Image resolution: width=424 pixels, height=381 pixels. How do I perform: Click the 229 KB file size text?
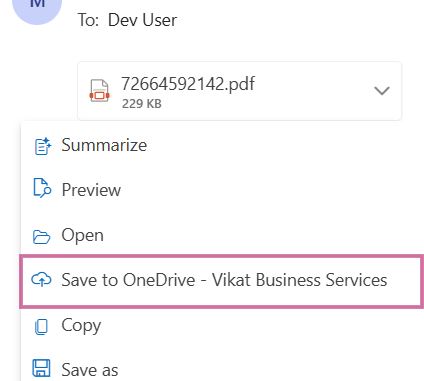click(142, 104)
